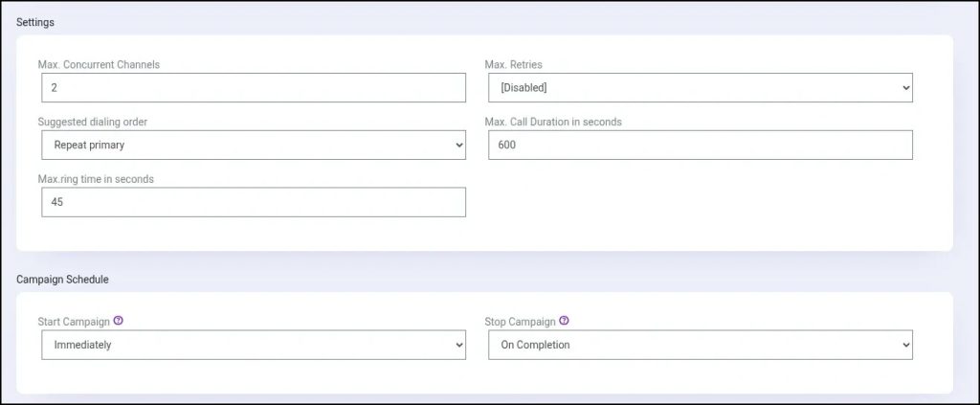Click the help icon beside Start Campaign
The height and width of the screenshot is (405, 980).
point(119,322)
